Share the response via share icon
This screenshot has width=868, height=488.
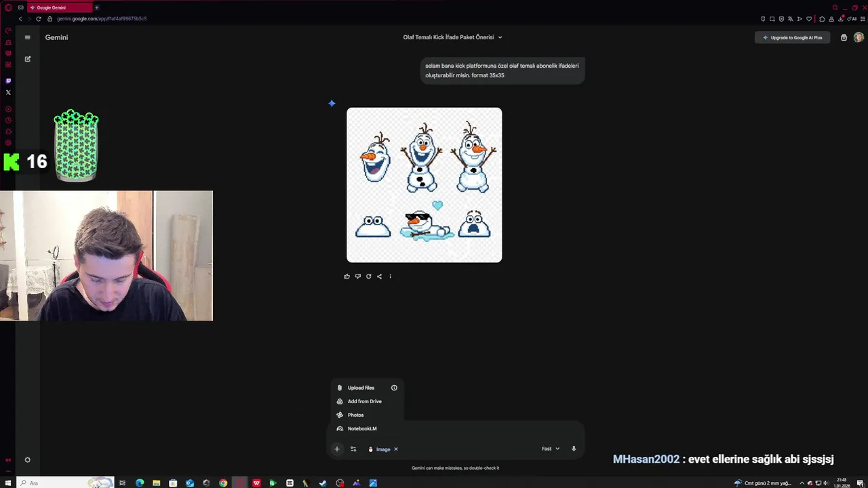[379, 276]
